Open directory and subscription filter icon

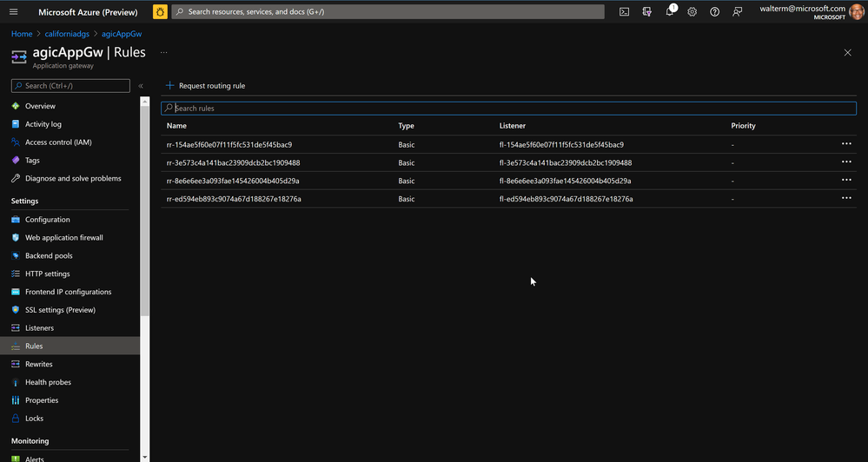[x=646, y=11]
